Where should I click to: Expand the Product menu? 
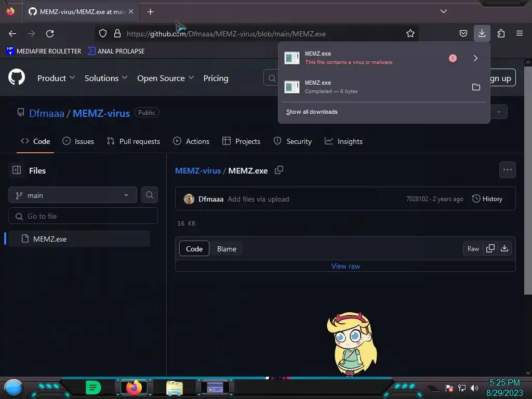[x=56, y=78]
